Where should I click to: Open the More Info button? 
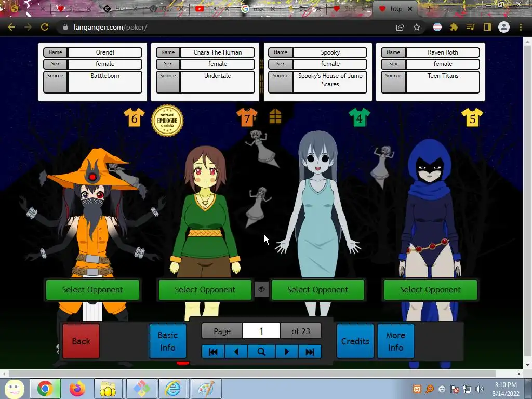pyautogui.click(x=395, y=341)
